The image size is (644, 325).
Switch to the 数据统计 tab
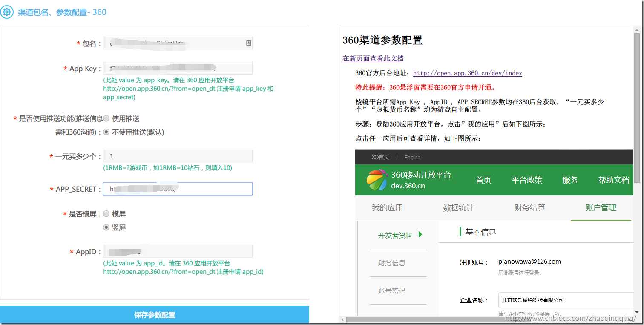click(x=458, y=208)
